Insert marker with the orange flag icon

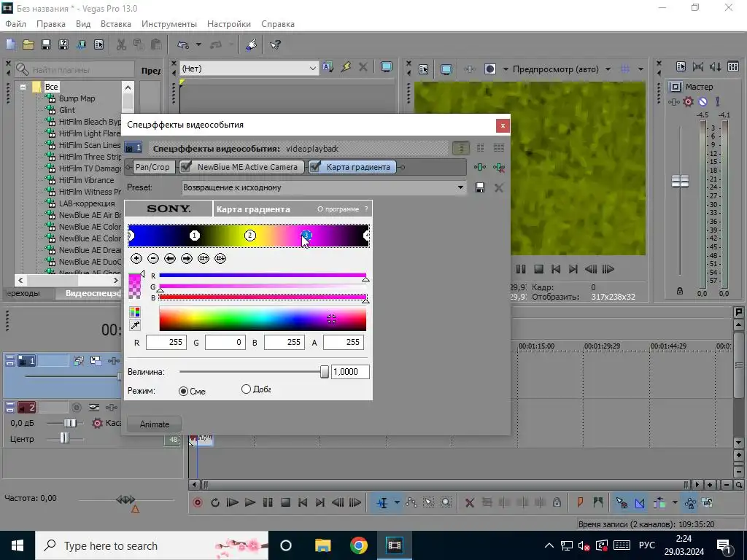(580, 502)
